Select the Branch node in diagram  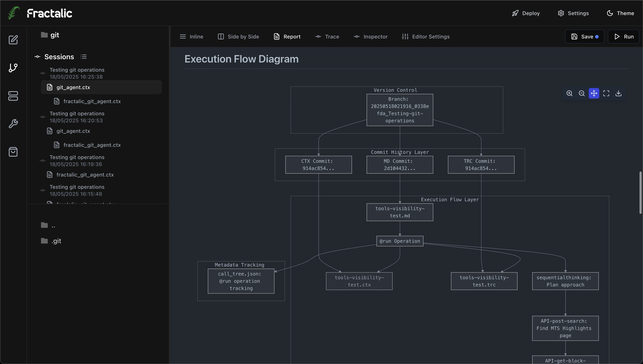pyautogui.click(x=400, y=110)
